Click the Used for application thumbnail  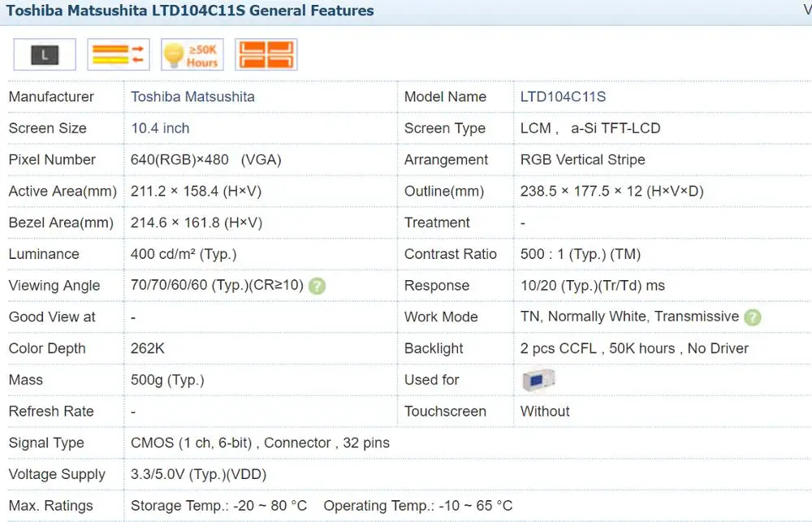click(538, 380)
